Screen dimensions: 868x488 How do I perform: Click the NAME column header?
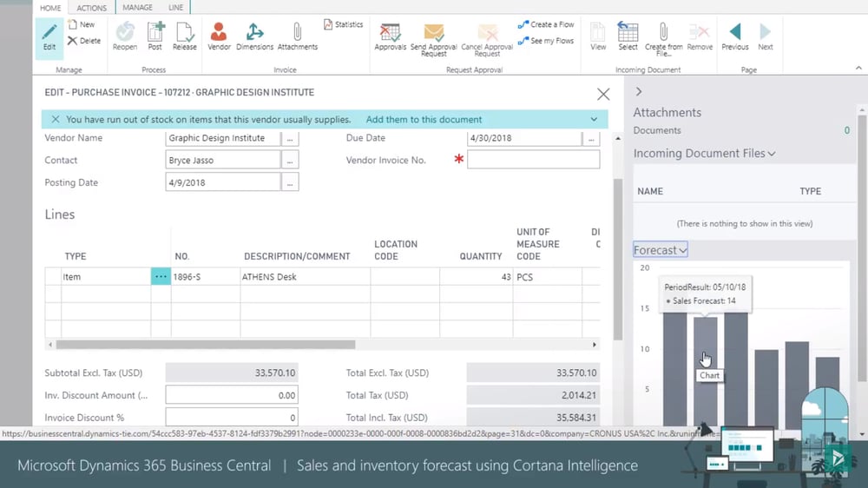pyautogui.click(x=650, y=191)
